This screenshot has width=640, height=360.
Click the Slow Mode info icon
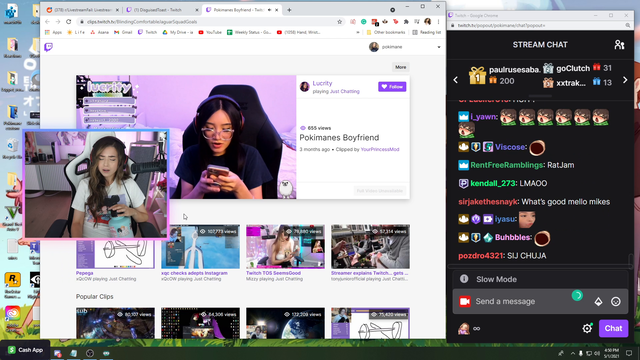coord(464,279)
